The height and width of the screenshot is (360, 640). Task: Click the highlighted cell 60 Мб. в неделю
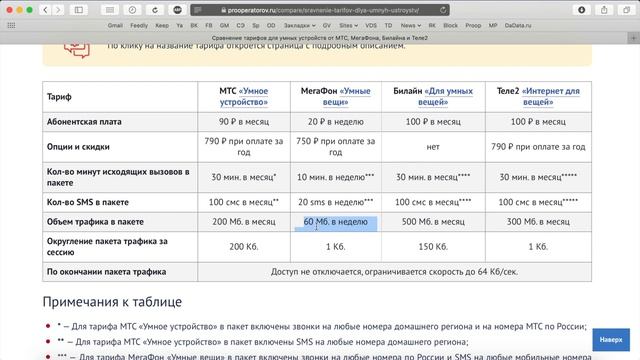pyautogui.click(x=336, y=222)
